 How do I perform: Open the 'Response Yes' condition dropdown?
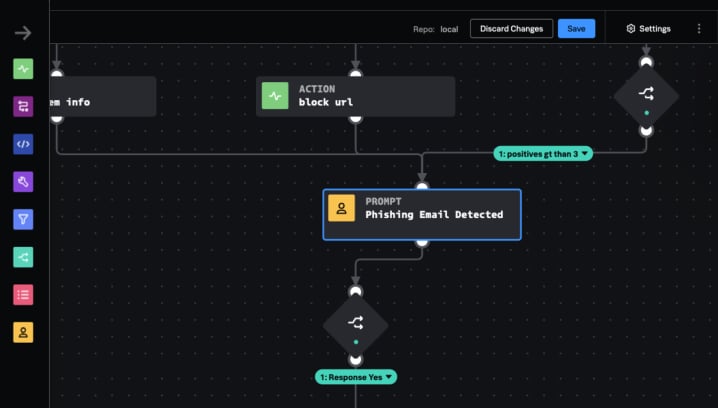[x=356, y=377]
